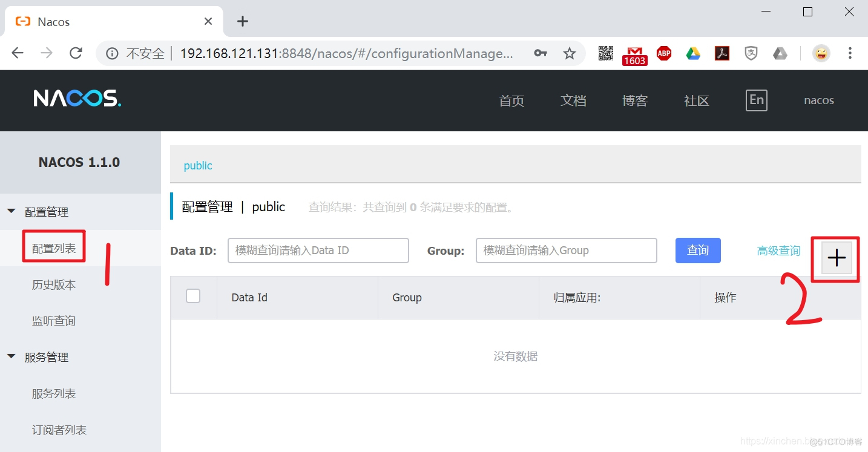Click the browser back arrow
Image resolution: width=868 pixels, height=452 pixels.
pos(18,53)
